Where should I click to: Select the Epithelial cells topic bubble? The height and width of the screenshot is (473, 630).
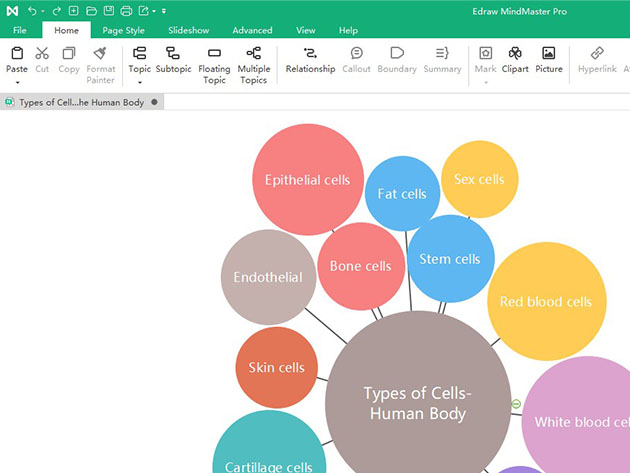pos(307,180)
